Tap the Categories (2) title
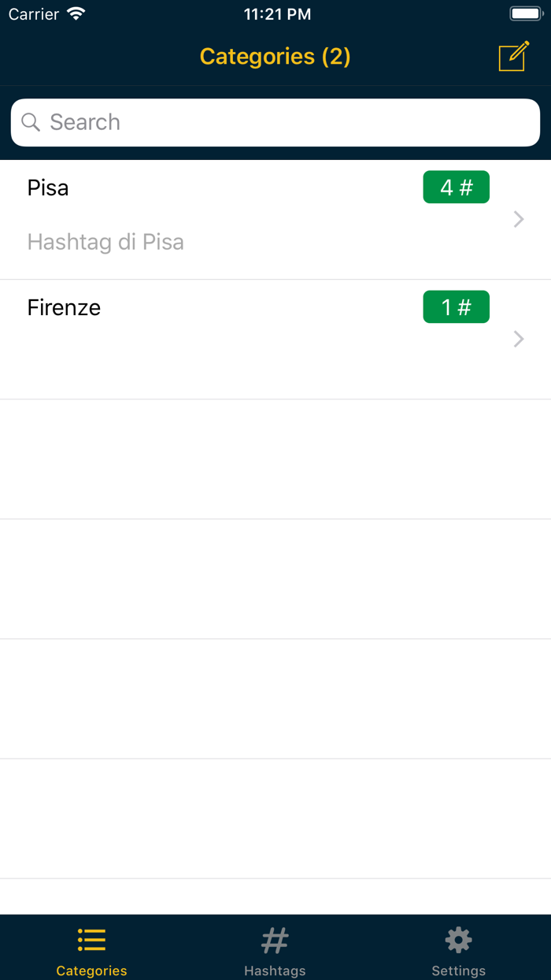The height and width of the screenshot is (980, 551). coord(275,56)
